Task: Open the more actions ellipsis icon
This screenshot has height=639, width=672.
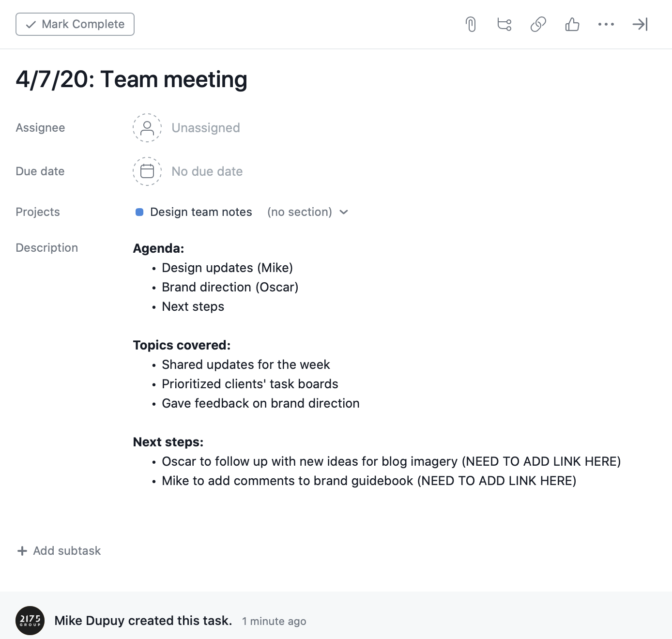Action: point(606,24)
